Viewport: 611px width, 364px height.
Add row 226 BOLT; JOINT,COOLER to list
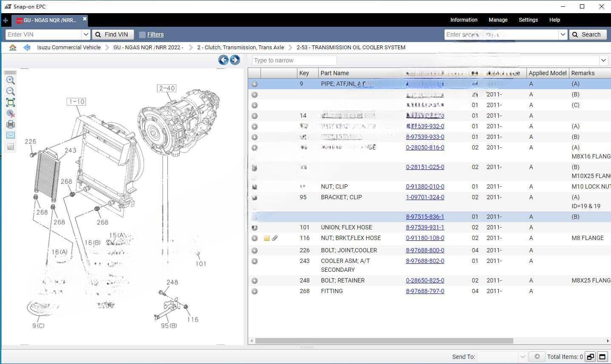255,251
